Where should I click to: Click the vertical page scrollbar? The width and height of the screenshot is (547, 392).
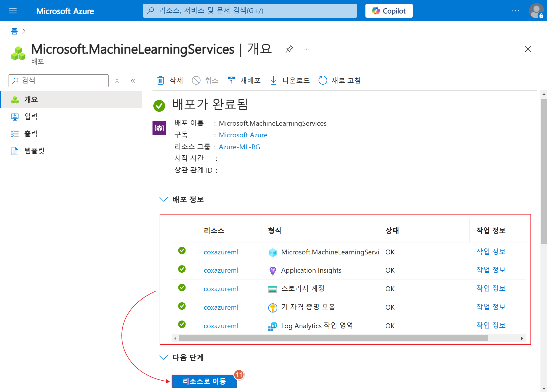click(x=544, y=171)
